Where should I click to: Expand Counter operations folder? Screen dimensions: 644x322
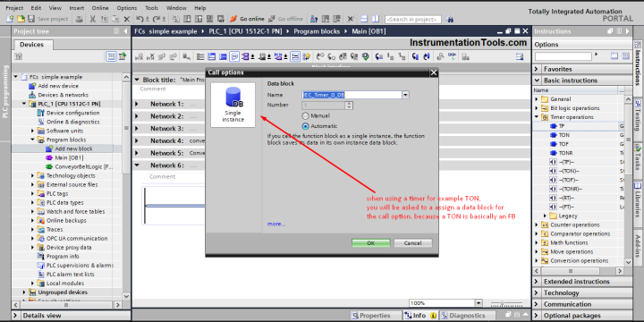pos(537,225)
